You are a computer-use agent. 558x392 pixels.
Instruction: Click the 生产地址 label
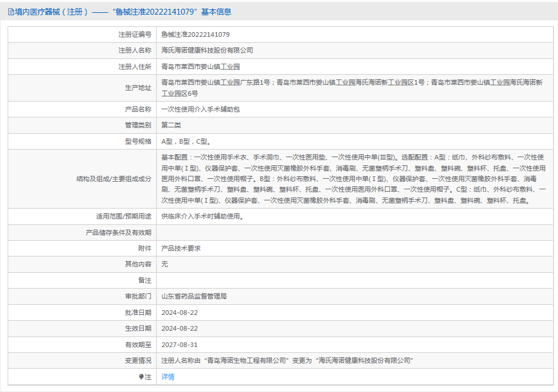[x=138, y=88]
